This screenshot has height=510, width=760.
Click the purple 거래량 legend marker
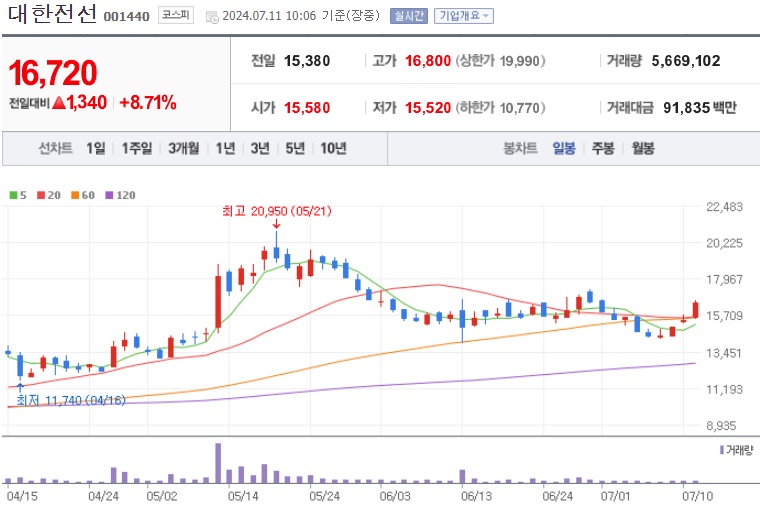tap(722, 450)
